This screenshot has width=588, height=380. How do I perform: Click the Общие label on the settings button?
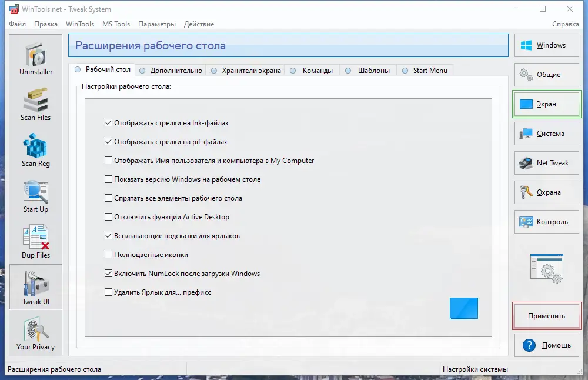pyautogui.click(x=548, y=75)
